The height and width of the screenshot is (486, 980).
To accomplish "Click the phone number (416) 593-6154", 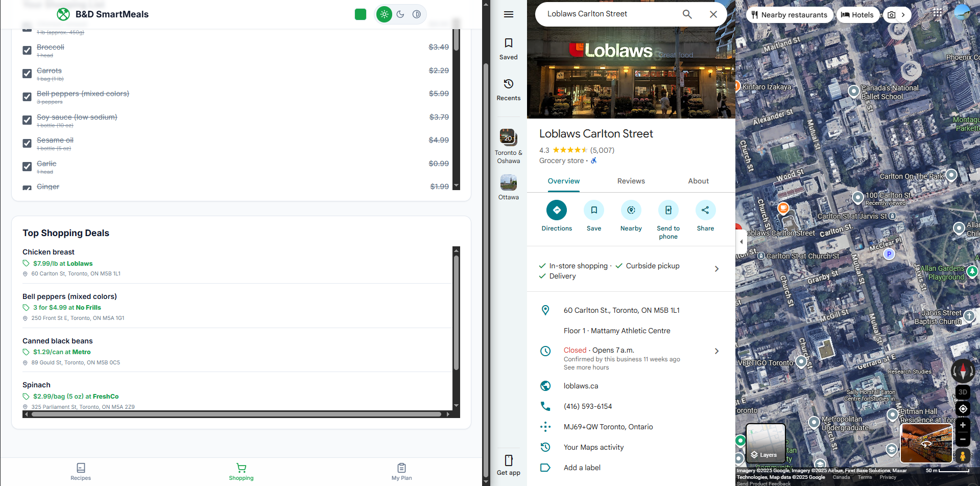I will (x=588, y=406).
